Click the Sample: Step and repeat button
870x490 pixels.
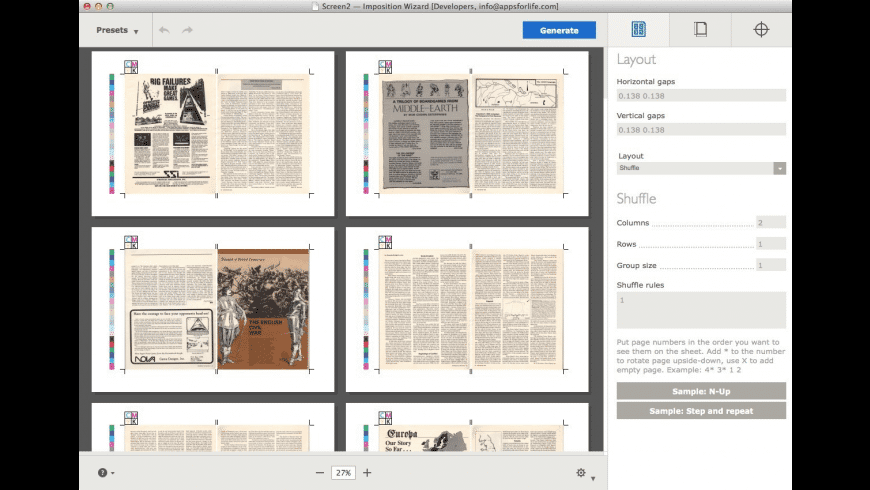point(701,411)
